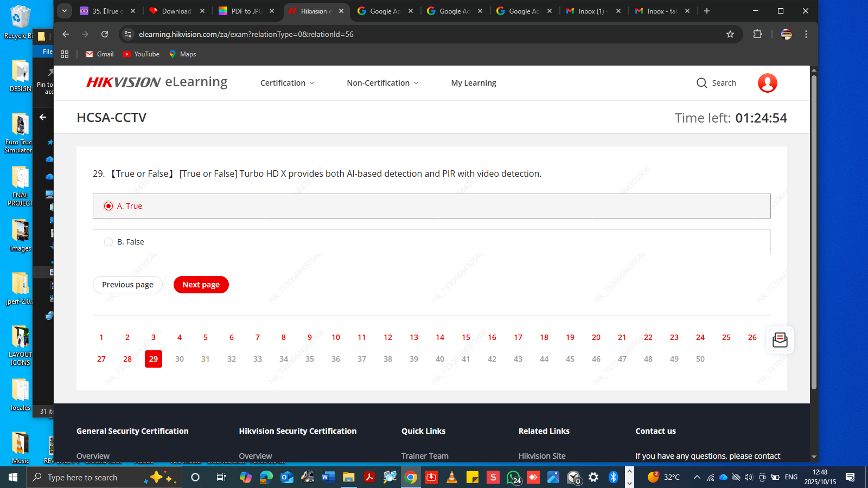Screen dimensions: 868x488
Task: Select answer A. True
Action: (x=431, y=206)
